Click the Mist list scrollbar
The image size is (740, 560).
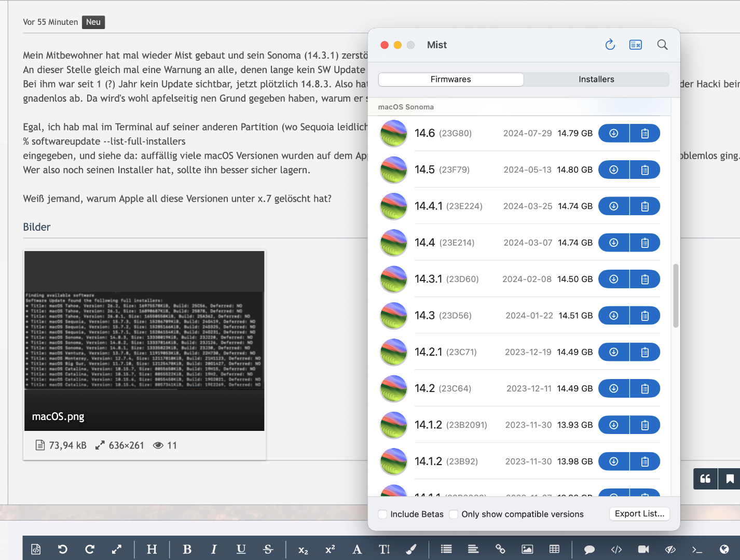click(676, 296)
